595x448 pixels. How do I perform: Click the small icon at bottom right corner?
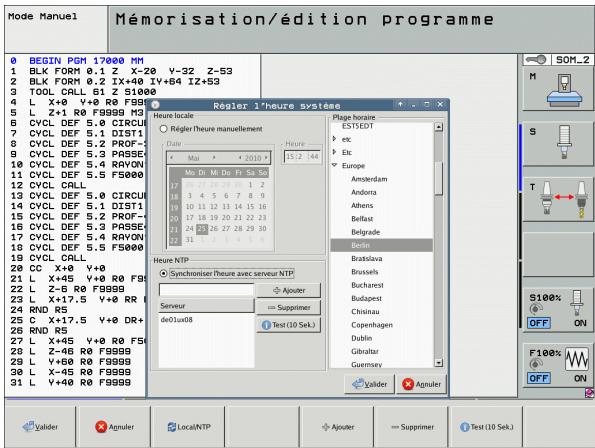click(589, 393)
